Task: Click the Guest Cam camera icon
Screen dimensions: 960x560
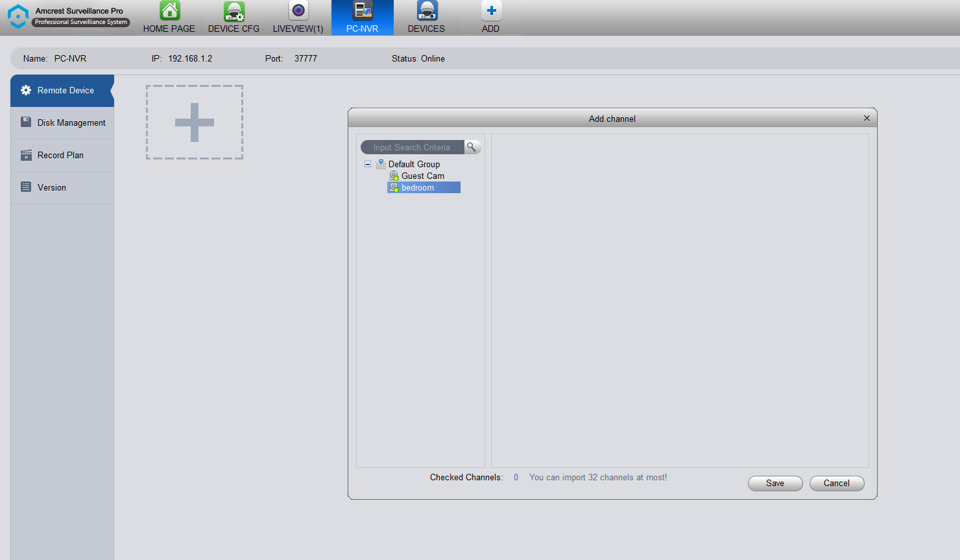Action: pyautogui.click(x=394, y=176)
